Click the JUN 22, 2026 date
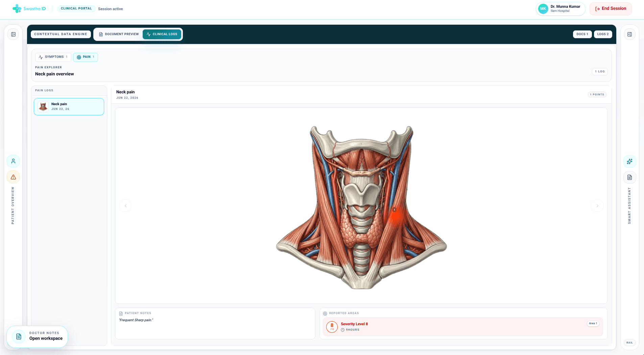The height and width of the screenshot is (355, 644). 127,98
